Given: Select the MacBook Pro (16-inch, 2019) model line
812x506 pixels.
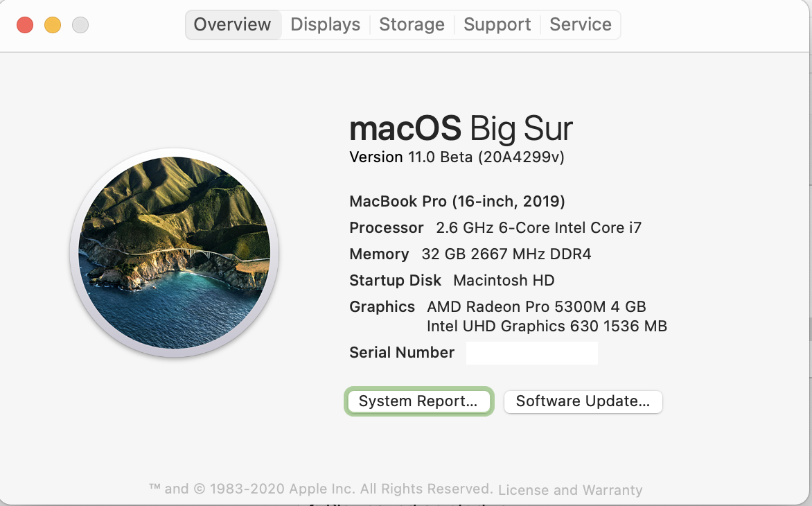Looking at the screenshot, I should coord(457,202).
